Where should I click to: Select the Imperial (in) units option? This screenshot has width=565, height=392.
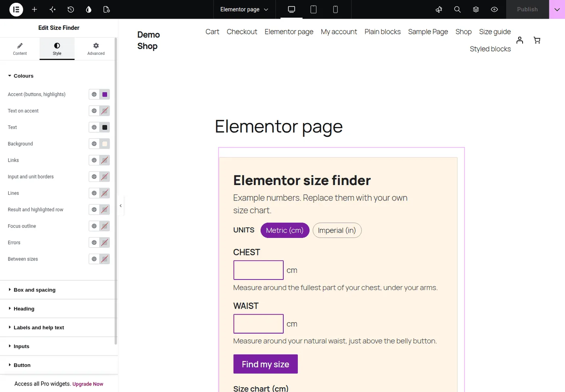[337, 230]
